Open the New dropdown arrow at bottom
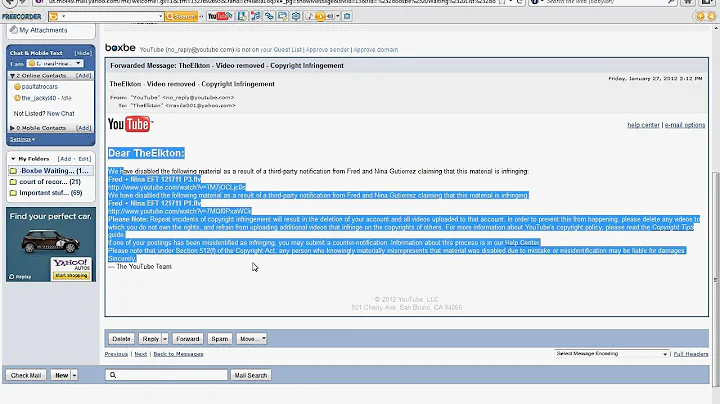This screenshot has width=720, height=404. point(74,376)
